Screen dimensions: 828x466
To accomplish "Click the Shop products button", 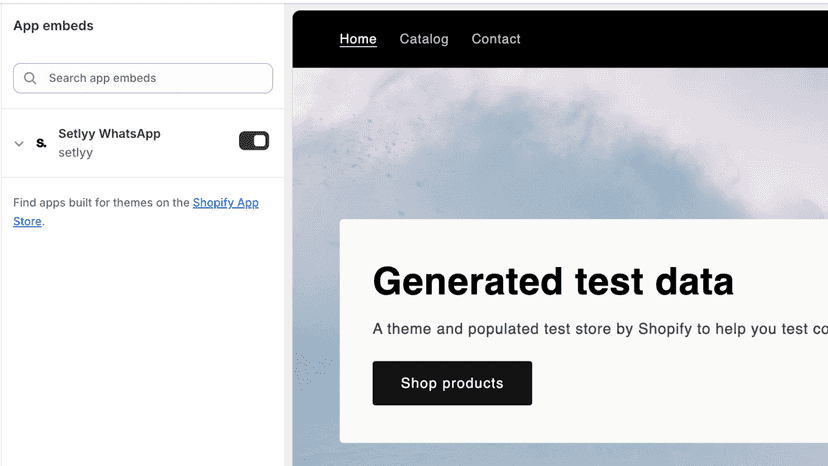I will click(452, 383).
